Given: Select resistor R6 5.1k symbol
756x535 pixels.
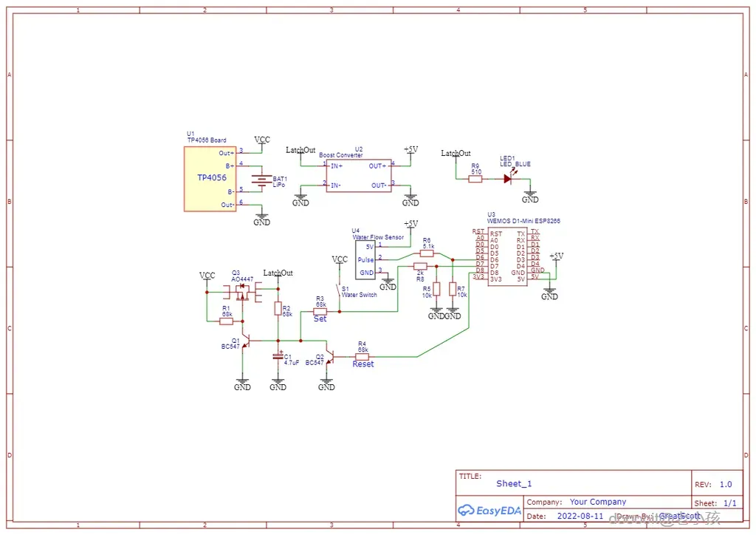Looking at the screenshot, I should click(427, 253).
